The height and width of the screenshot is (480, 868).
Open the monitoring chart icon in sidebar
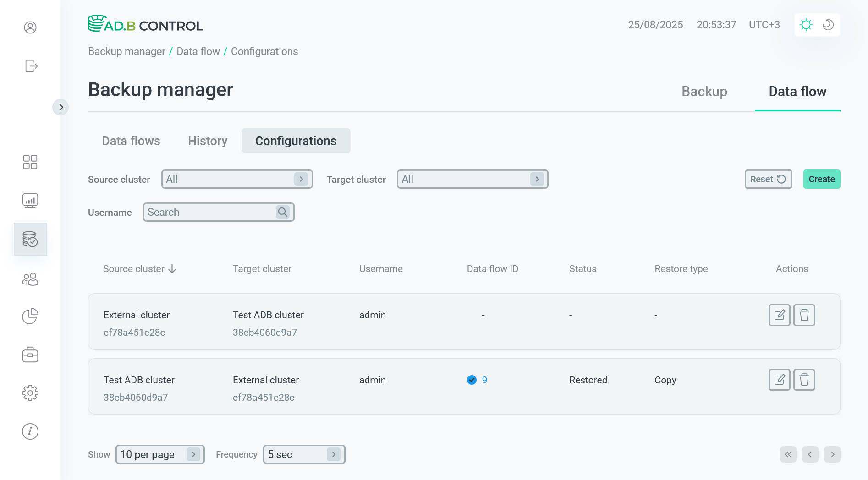click(x=30, y=200)
